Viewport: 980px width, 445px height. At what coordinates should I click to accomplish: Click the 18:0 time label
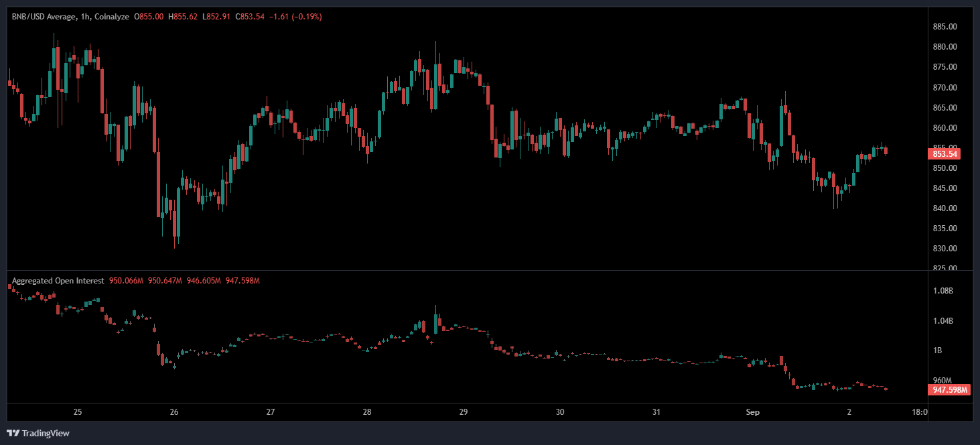coord(920,411)
